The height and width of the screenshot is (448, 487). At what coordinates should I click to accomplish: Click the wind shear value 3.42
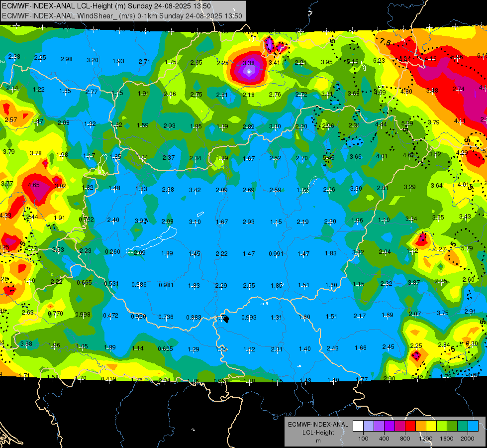(195, 190)
